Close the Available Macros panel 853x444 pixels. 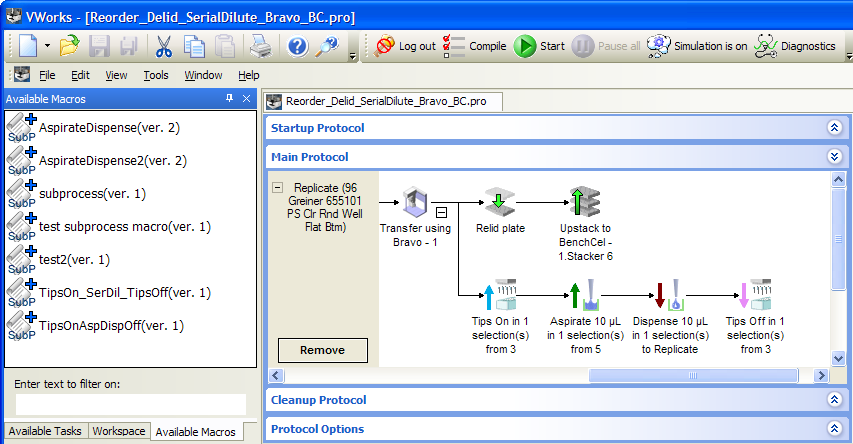pos(246,98)
